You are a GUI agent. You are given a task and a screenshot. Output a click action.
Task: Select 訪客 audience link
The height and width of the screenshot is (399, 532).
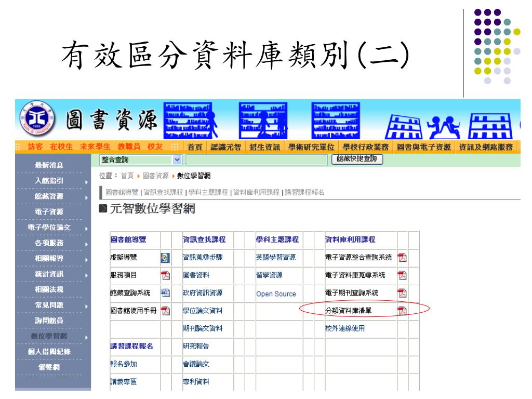click(x=35, y=147)
